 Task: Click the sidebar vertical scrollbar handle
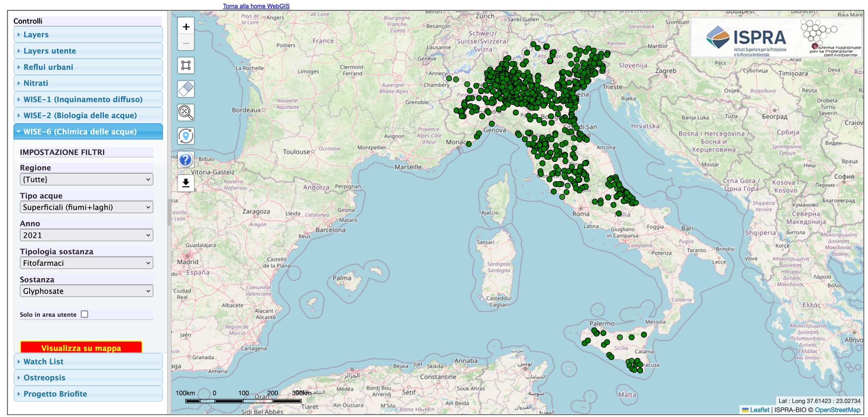(169, 212)
